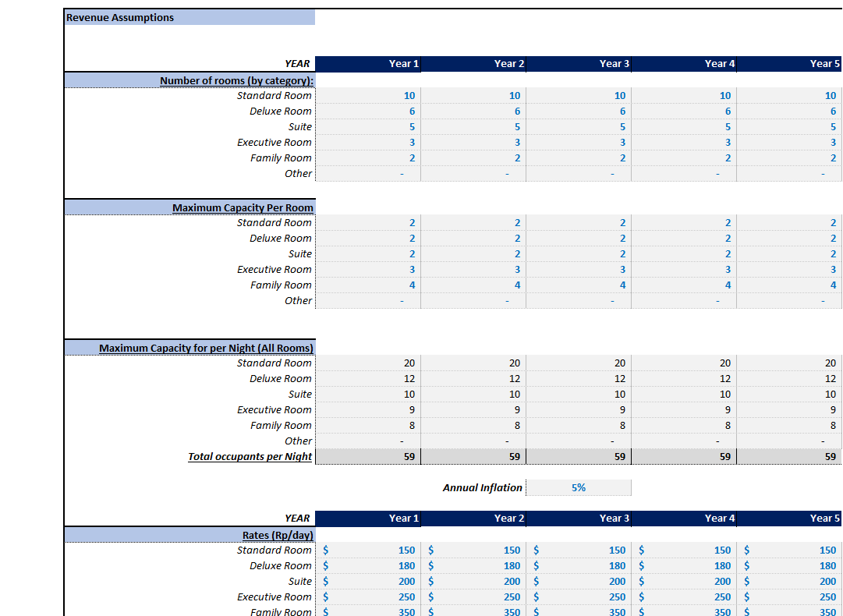Viewport: 843px width, 616px height.
Task: Click Deluxe Room number of rooms for Year 3
Action: coord(579,111)
